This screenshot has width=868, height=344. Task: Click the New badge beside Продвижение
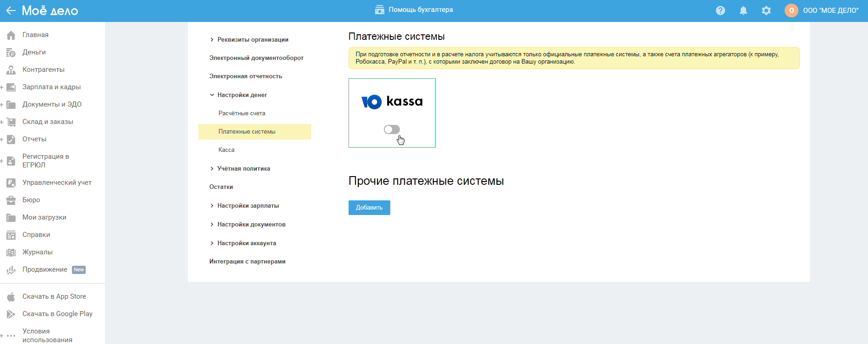click(79, 270)
